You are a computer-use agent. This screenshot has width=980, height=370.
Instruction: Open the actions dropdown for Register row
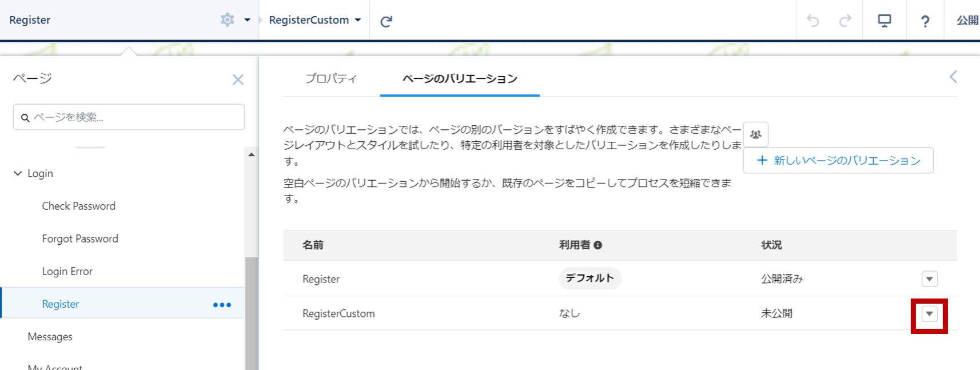pos(930,279)
